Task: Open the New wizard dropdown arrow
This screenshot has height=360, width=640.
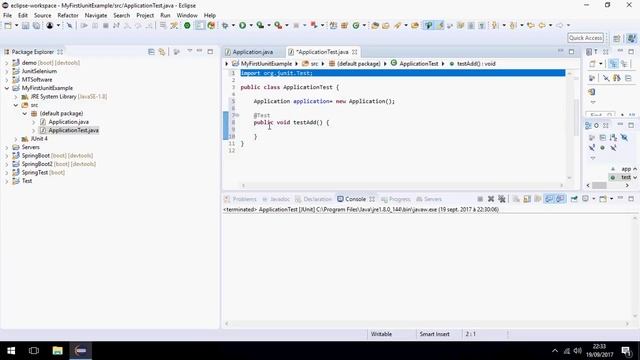Action: tap(16, 25)
